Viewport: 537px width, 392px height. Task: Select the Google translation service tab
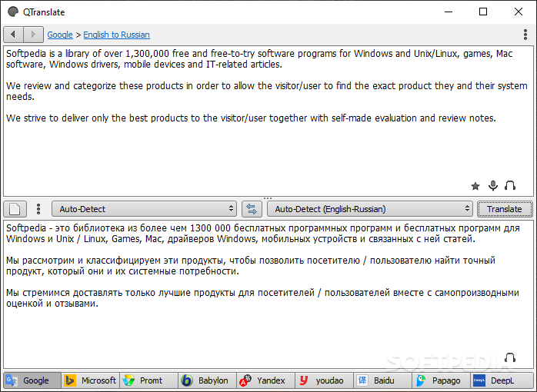32,380
